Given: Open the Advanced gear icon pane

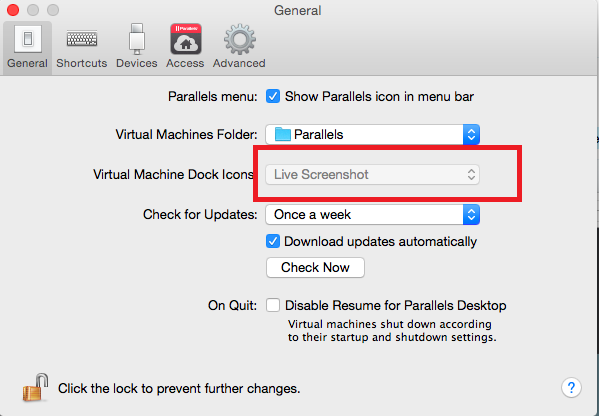Looking at the screenshot, I should tap(240, 39).
